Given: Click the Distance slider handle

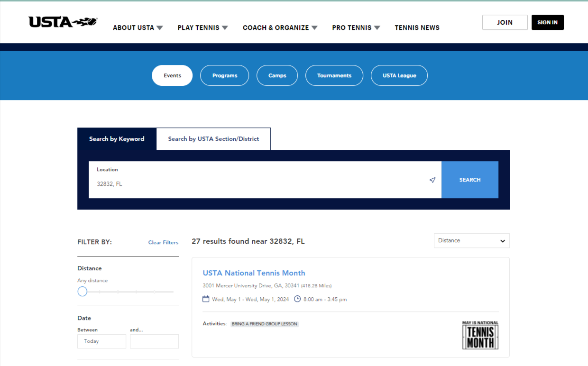Looking at the screenshot, I should pos(83,292).
